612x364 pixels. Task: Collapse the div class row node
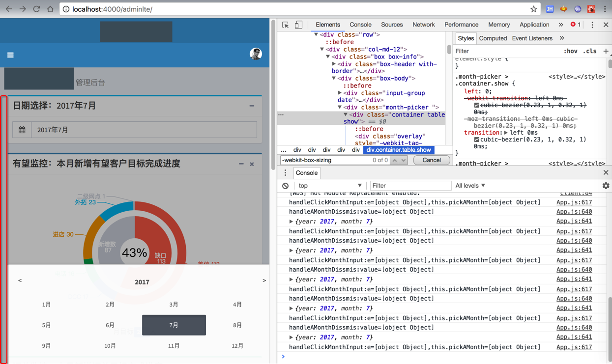(316, 35)
